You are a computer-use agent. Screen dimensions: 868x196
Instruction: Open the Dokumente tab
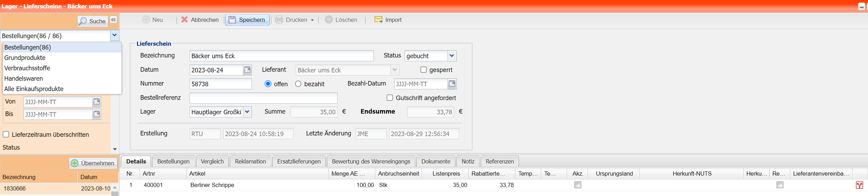click(435, 161)
